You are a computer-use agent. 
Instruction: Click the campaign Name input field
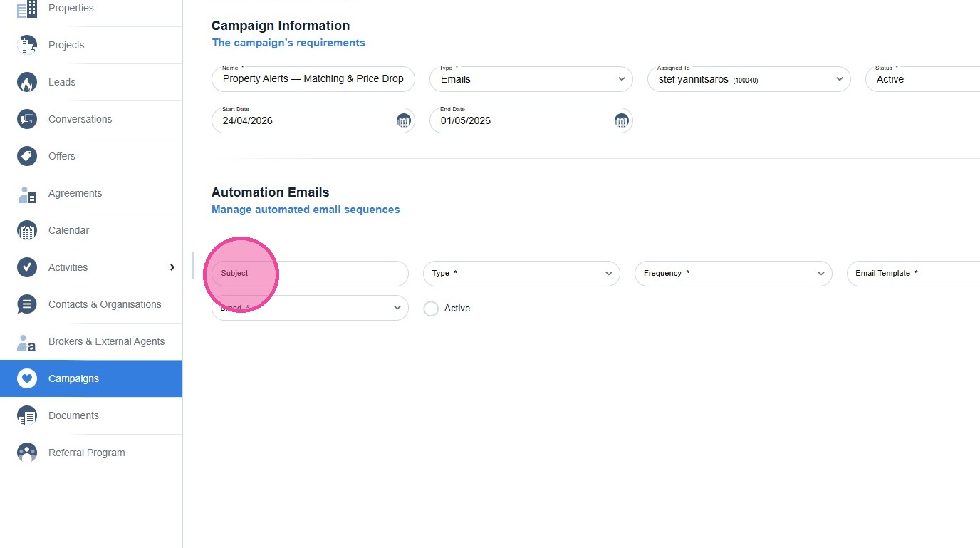(x=313, y=79)
